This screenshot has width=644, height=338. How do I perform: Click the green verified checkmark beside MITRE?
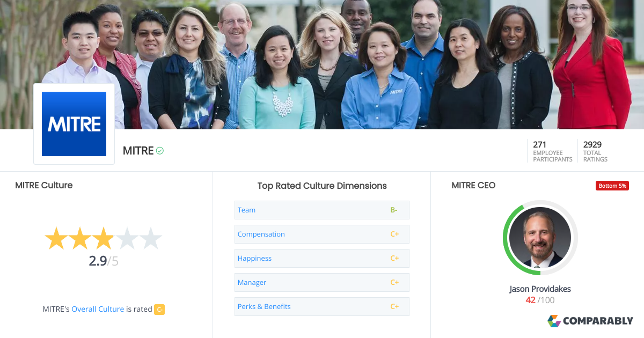160,151
